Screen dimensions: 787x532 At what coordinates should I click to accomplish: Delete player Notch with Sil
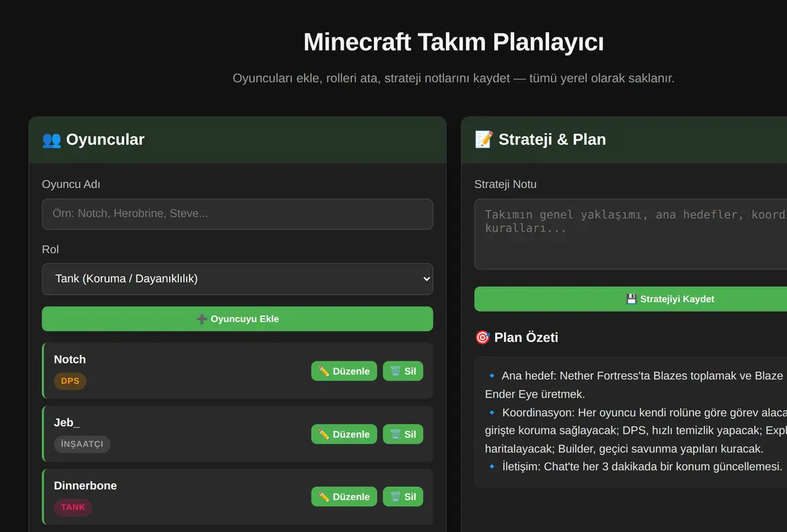(x=403, y=371)
